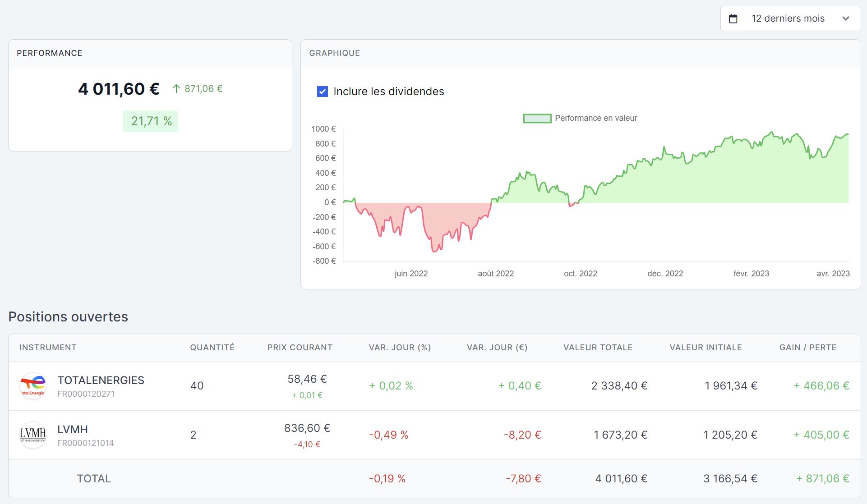
Task: Click the 2 338,40 € total value
Action: pos(619,386)
